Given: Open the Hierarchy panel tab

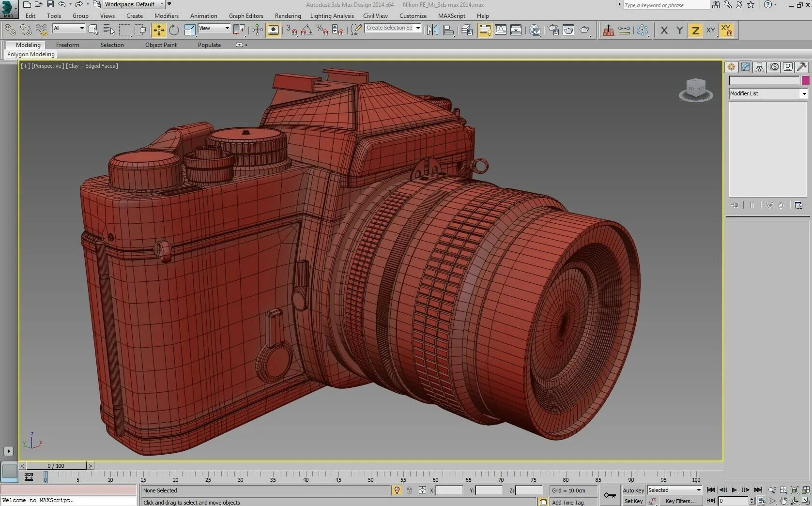Looking at the screenshot, I should (x=759, y=67).
